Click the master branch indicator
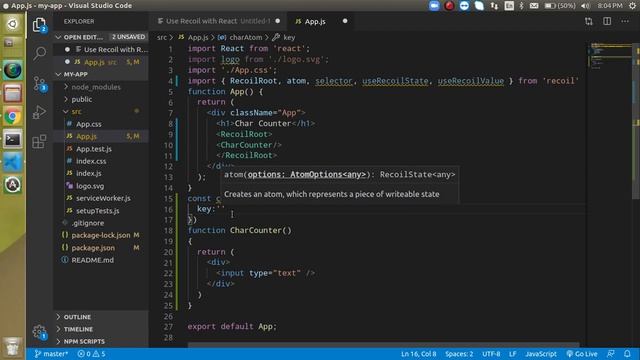The image size is (640, 360). 51,353
